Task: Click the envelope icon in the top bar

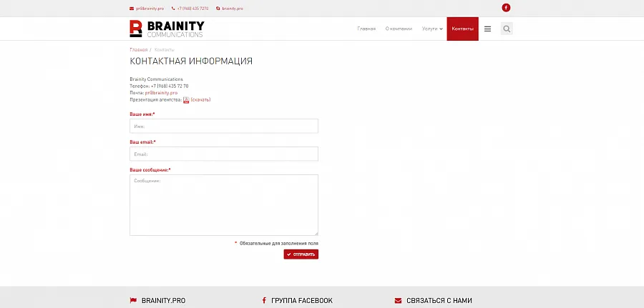Action: tap(132, 8)
